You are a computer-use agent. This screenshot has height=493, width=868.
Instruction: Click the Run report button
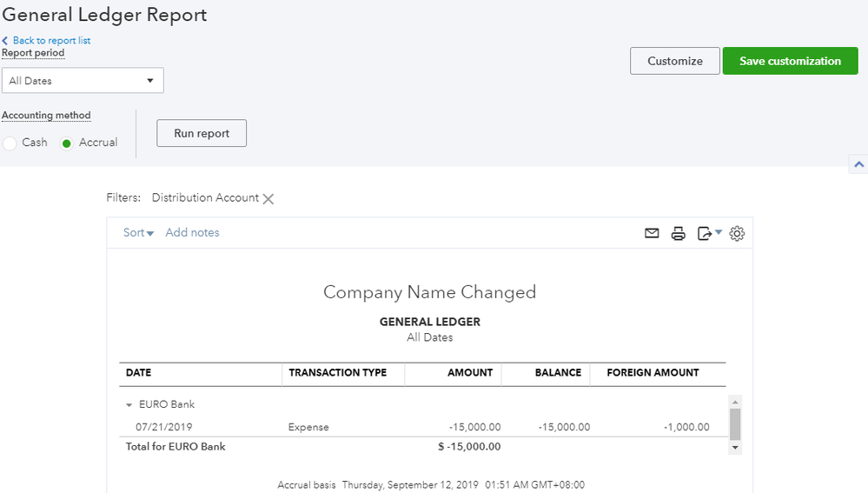pos(202,134)
